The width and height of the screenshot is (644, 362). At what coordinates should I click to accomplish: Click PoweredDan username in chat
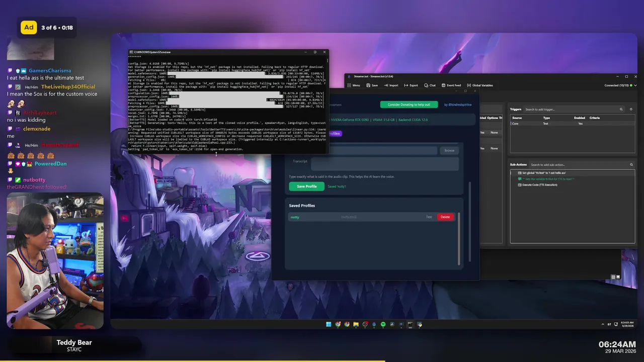50,164
